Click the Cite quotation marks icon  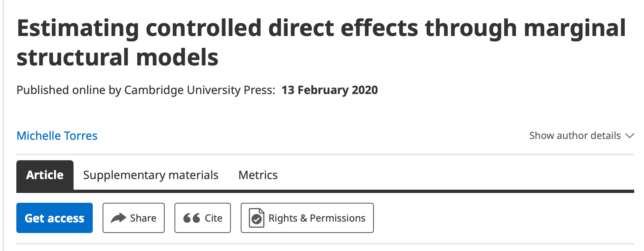tap(191, 218)
